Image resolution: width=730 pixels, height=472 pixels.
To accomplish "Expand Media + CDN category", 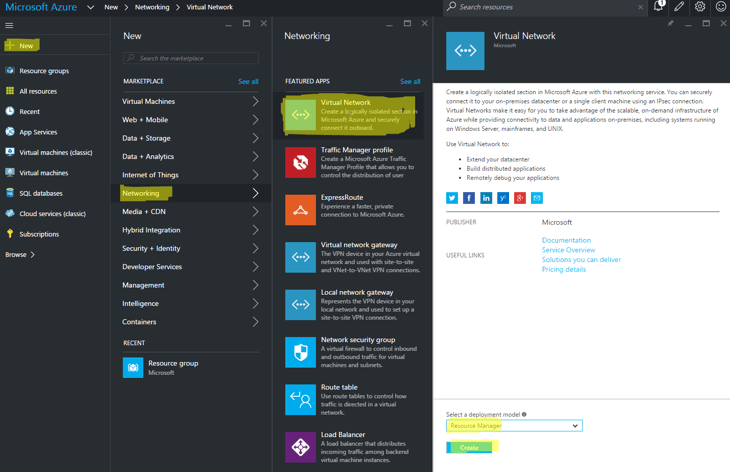I will (190, 211).
